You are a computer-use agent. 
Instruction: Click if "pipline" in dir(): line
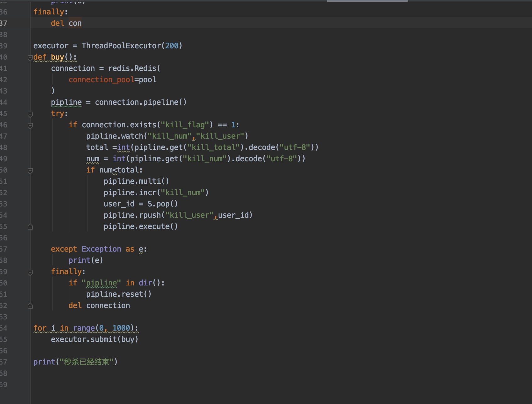point(117,283)
